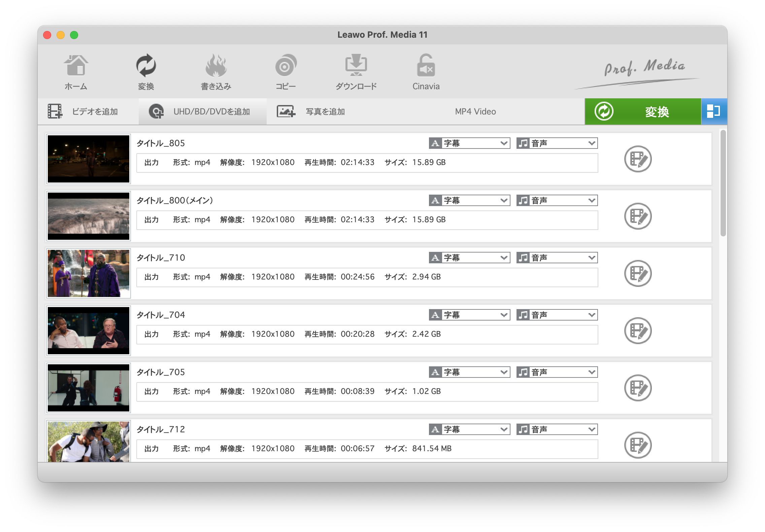Open 音声 dropdown for タイトル_800(メイン)

click(x=557, y=200)
